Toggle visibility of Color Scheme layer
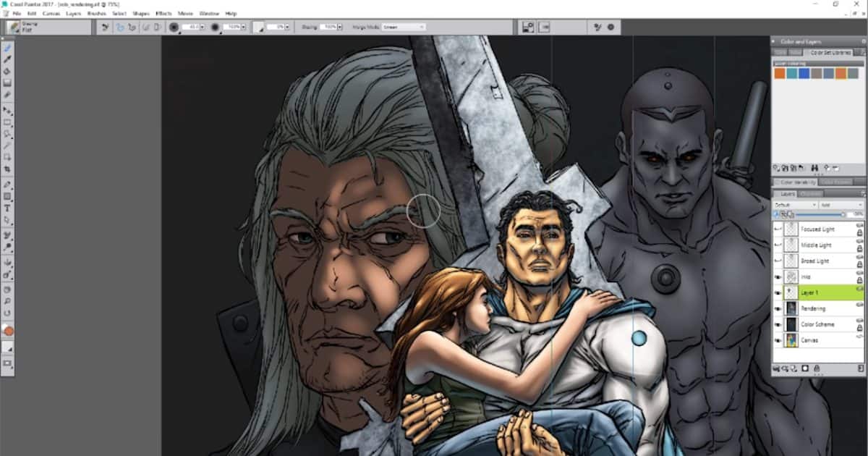Viewport: 868px width, 456px height. [778, 324]
